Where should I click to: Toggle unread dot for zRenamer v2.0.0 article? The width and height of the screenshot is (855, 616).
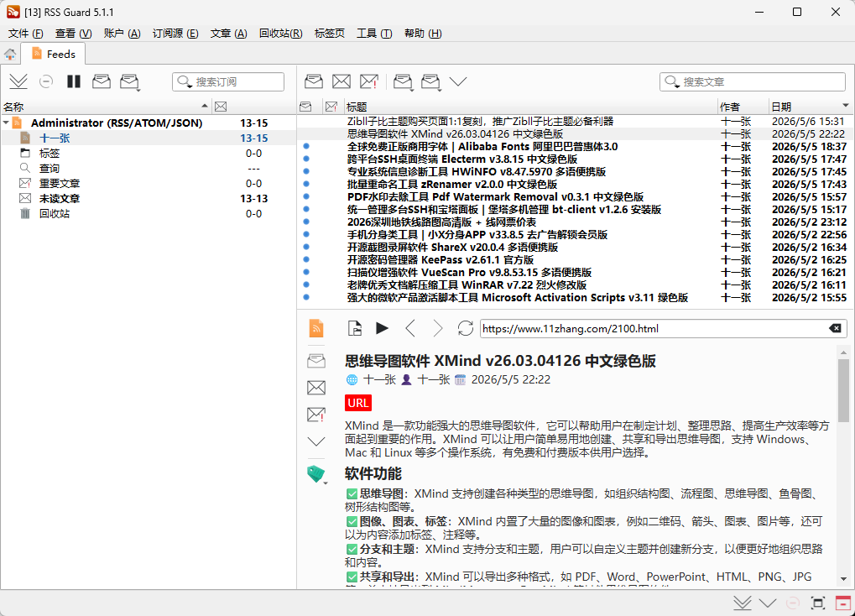pos(306,184)
